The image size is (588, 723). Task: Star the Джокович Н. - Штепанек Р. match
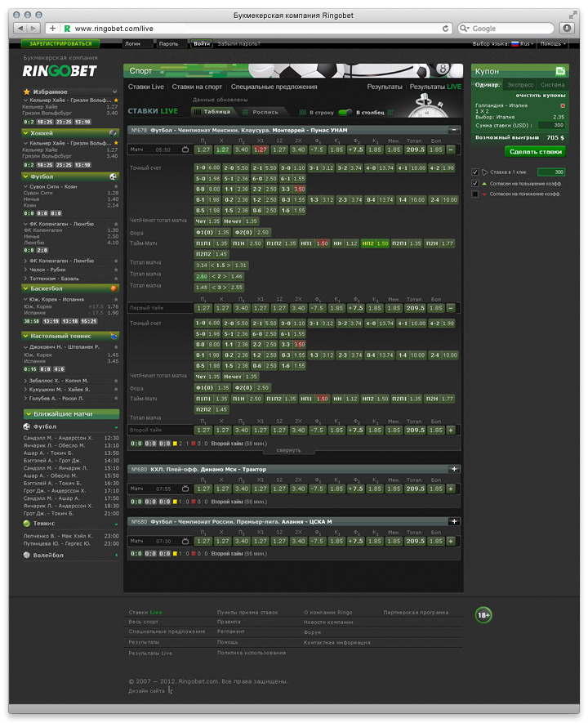[116, 346]
